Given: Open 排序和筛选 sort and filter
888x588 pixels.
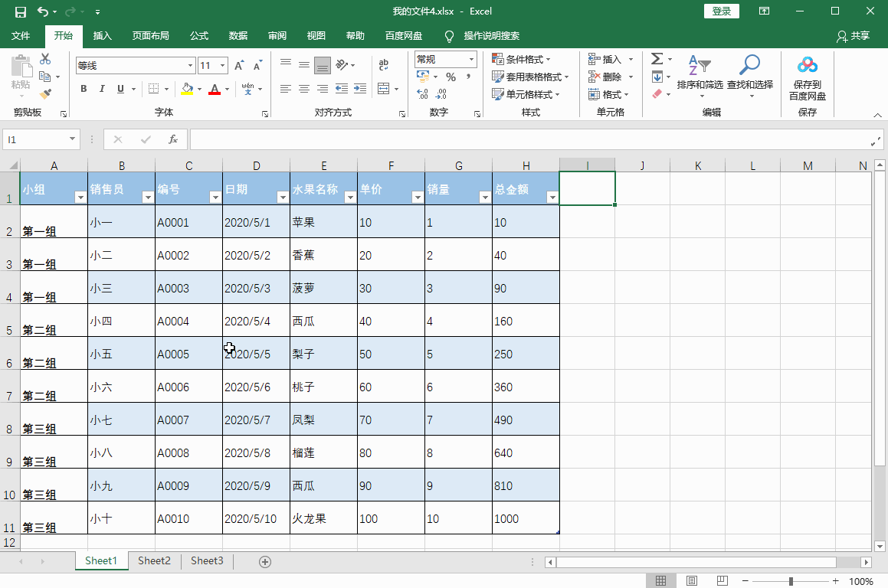Looking at the screenshot, I should 700,75.
